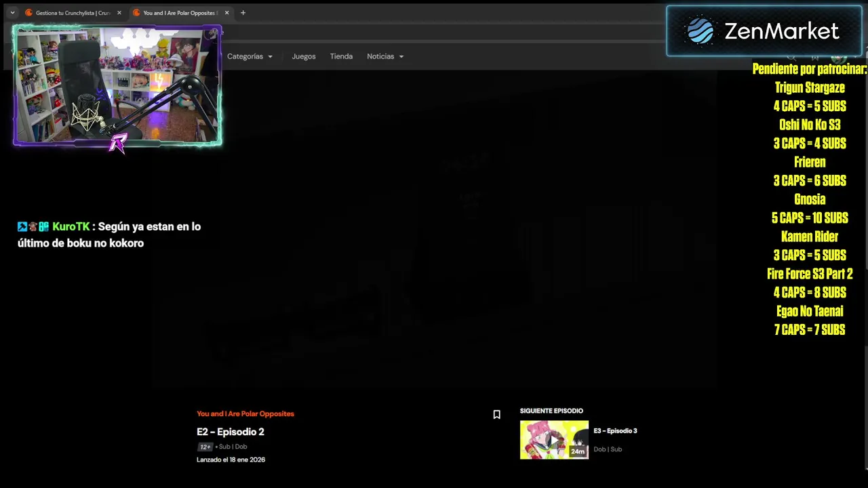The height and width of the screenshot is (488, 868).
Task: Click the 12+ age rating badge
Action: [205, 447]
